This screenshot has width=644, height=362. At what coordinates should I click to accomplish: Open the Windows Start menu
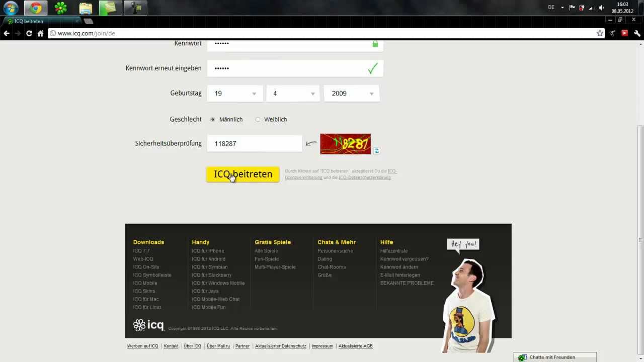point(11,8)
